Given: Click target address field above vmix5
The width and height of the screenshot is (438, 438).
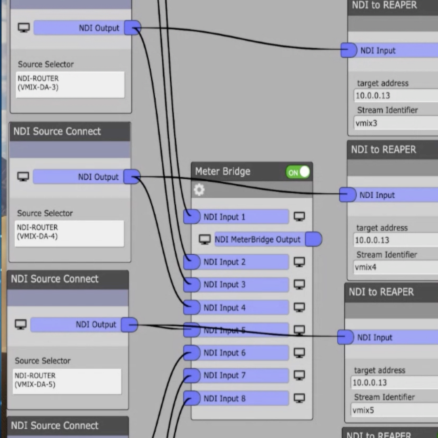Looking at the screenshot, I should tap(394, 382).
